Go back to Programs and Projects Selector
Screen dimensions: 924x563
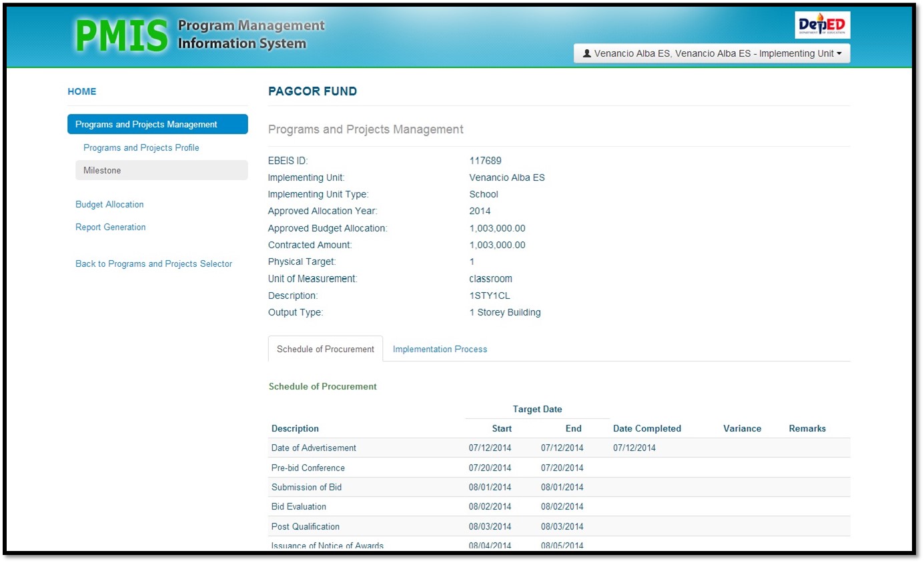(154, 263)
